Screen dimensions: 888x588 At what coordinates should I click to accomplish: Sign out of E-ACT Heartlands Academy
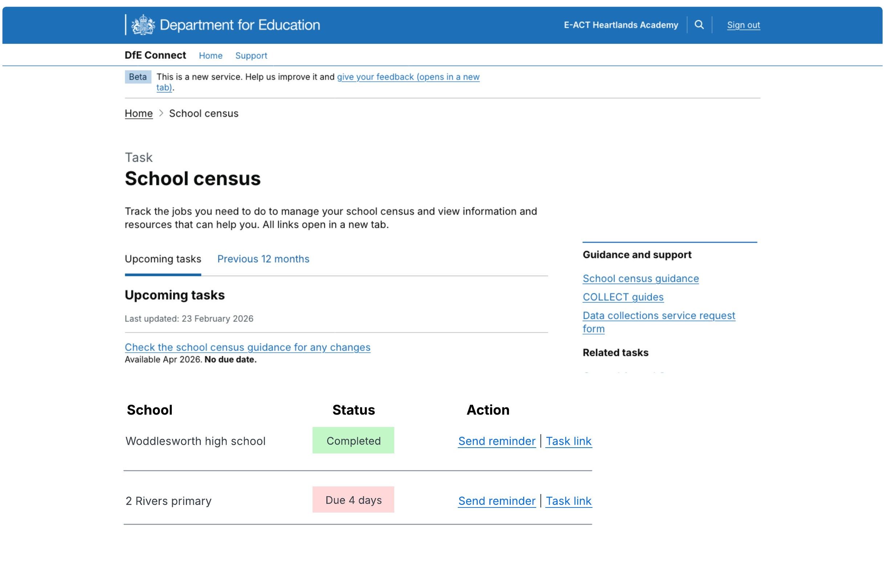744,25
